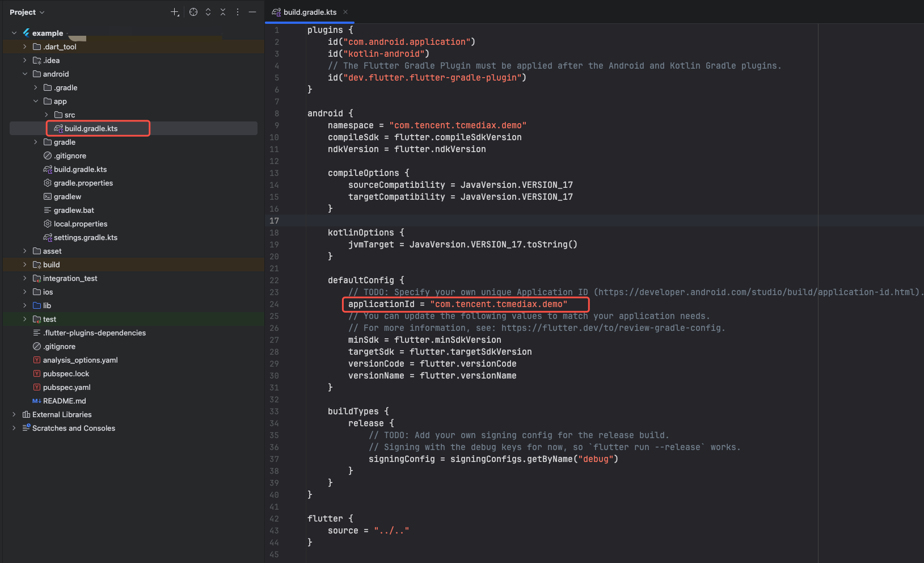Collapse the android folder
The height and width of the screenshot is (563, 924).
(25, 74)
